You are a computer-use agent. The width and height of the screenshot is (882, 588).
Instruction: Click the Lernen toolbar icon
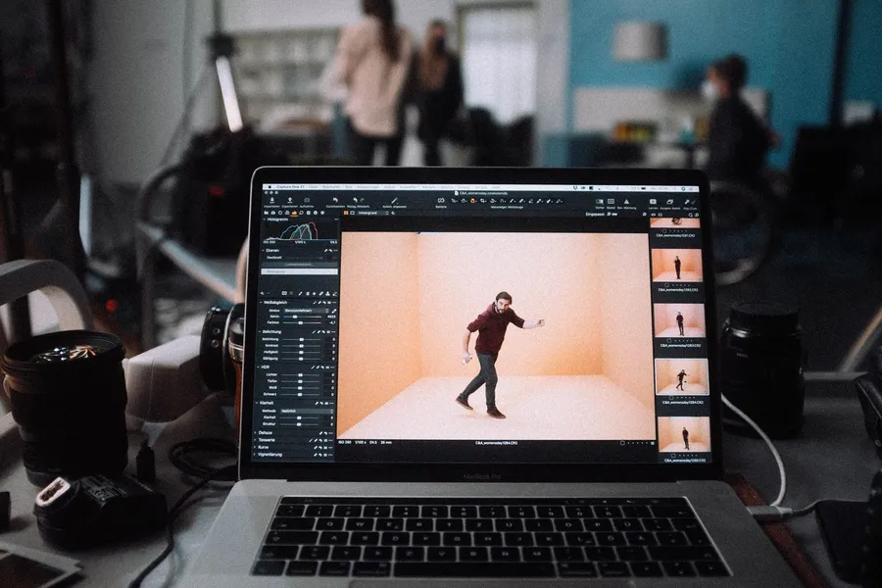click(x=653, y=202)
